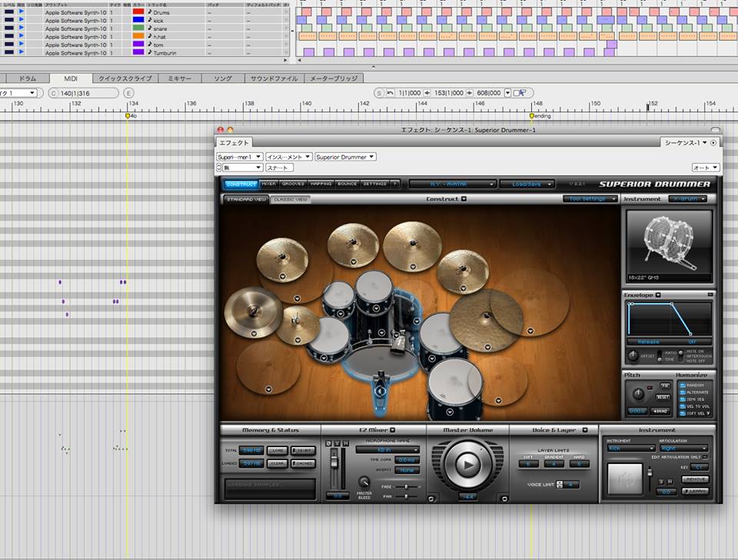Toggle the Vel to Vol humanize option
Viewport: 738px width, 560px height.
pyautogui.click(x=683, y=406)
